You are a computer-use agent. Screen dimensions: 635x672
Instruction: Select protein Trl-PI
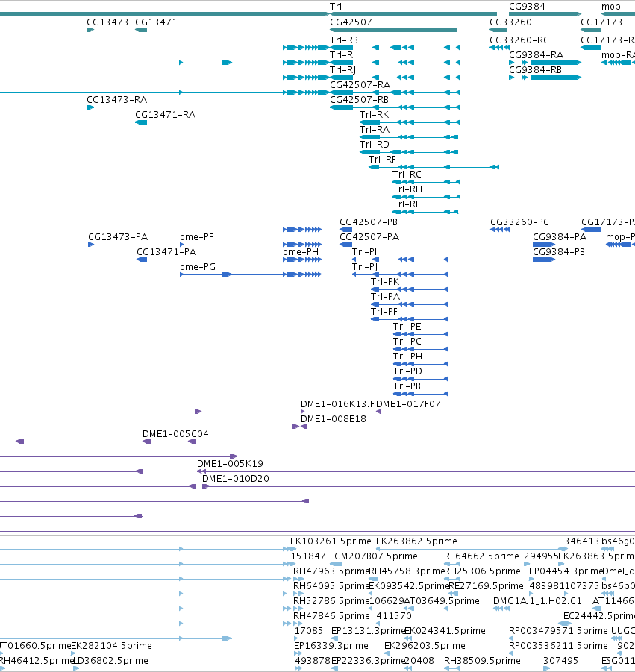(x=364, y=252)
